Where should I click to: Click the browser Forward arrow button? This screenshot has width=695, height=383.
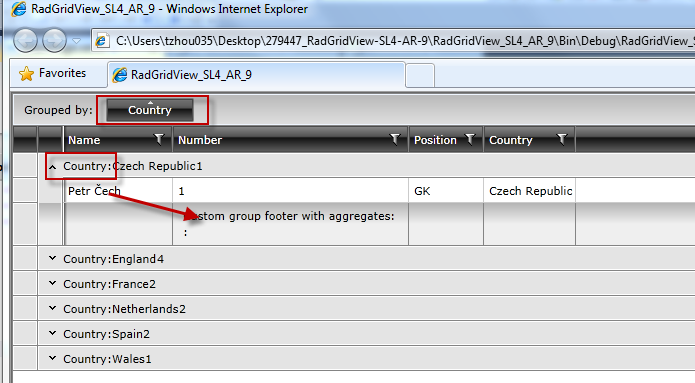click(54, 40)
